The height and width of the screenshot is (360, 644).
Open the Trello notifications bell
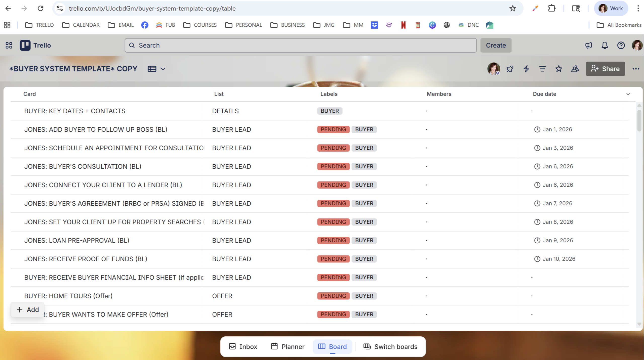(x=605, y=45)
